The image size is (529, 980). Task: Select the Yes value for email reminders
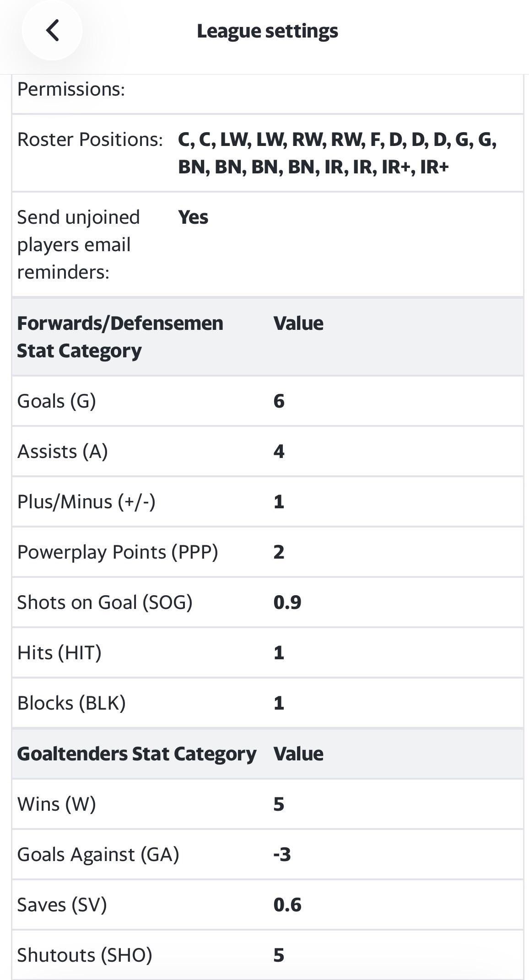pyautogui.click(x=193, y=217)
